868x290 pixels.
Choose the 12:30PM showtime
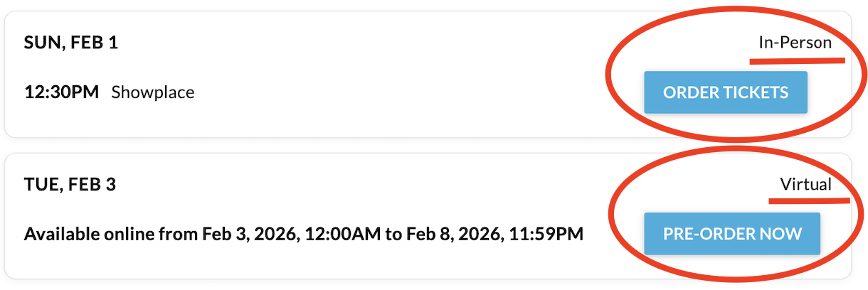(61, 92)
